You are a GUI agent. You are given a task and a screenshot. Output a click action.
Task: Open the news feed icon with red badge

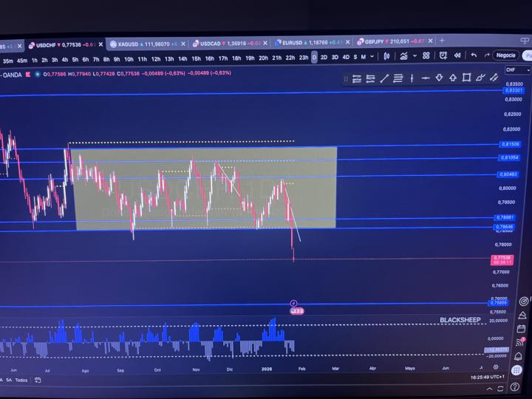pyautogui.click(x=520, y=342)
